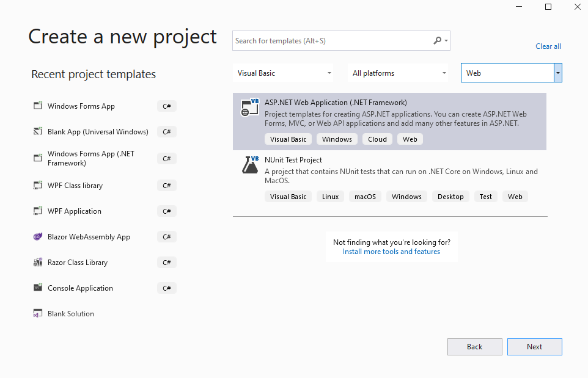
Task: Choose recent Windows Forms App (.NET Framework)
Action: pos(105,159)
